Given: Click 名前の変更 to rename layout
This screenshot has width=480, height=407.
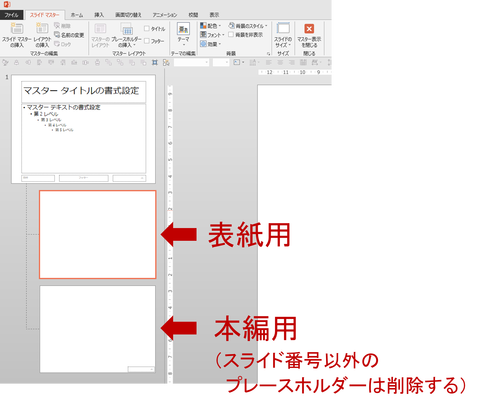Looking at the screenshot, I should [x=69, y=35].
